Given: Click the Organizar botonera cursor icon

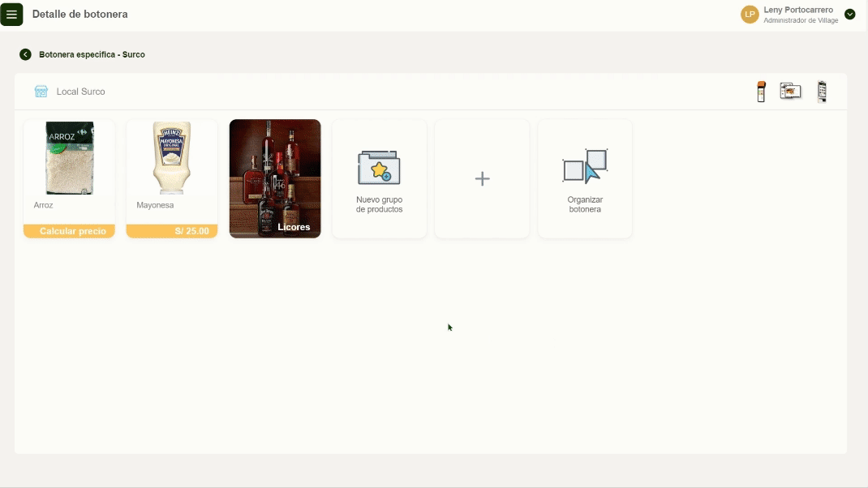Looking at the screenshot, I should (585, 165).
